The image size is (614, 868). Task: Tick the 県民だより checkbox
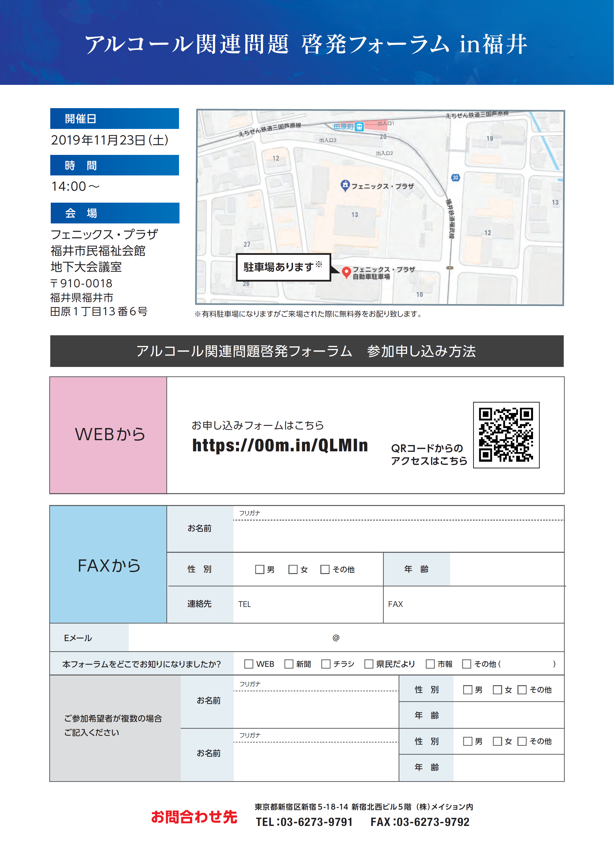[x=368, y=664]
